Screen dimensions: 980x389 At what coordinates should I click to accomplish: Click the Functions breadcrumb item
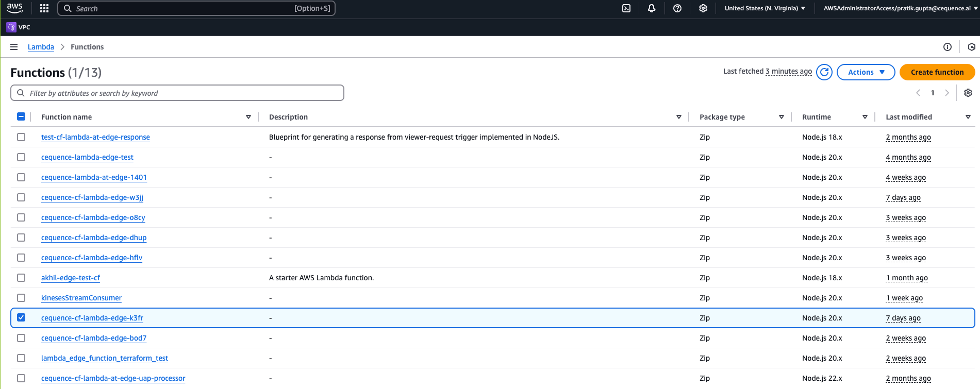87,47
